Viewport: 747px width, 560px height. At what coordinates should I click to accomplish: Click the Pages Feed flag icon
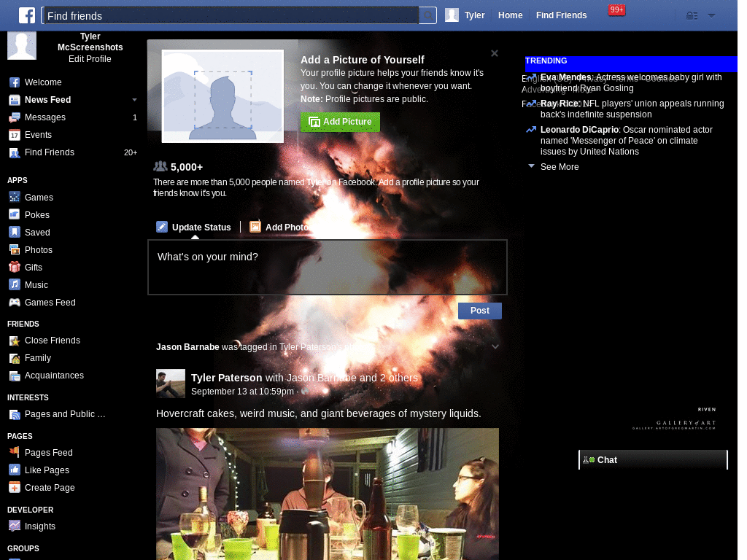15,452
